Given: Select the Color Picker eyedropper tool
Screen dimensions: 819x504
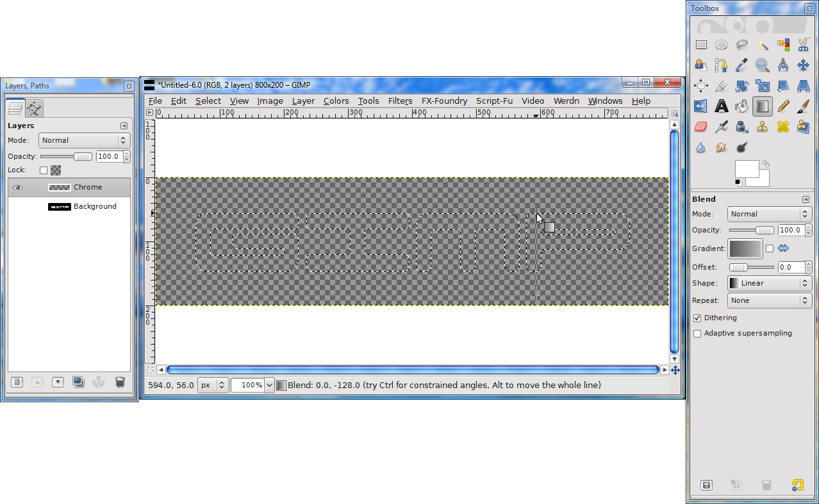Looking at the screenshot, I should point(742,65).
